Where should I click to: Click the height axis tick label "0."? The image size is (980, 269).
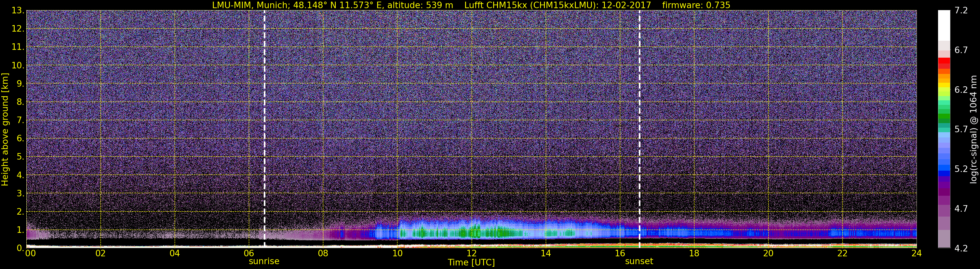(x=20, y=248)
